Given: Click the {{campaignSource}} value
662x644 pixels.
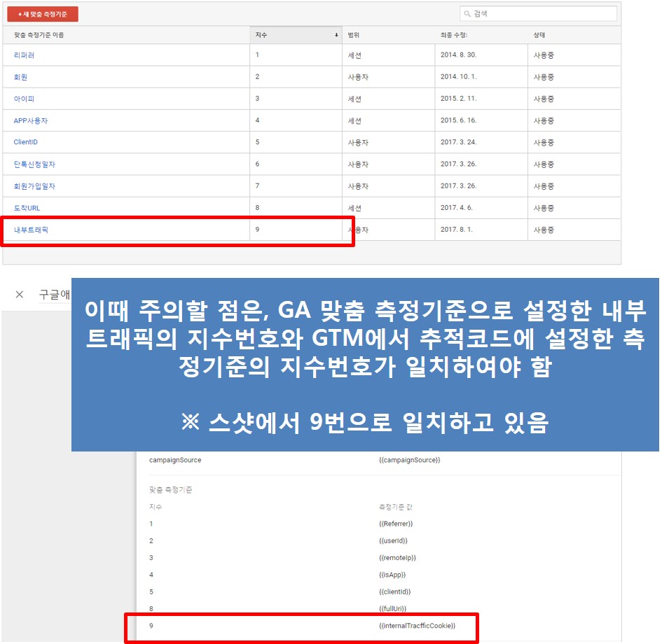Looking at the screenshot, I should [x=410, y=460].
